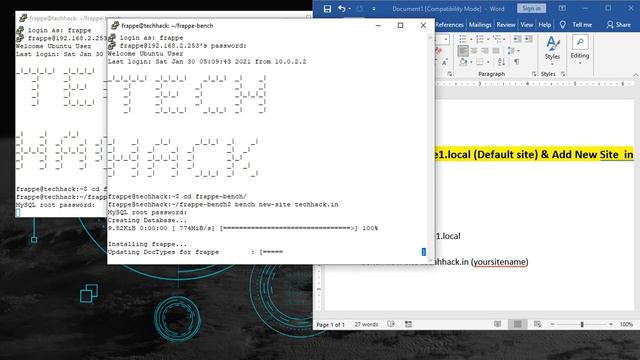This screenshot has height=360, width=640.
Task: Open the Editing group menu
Action: pos(580,50)
